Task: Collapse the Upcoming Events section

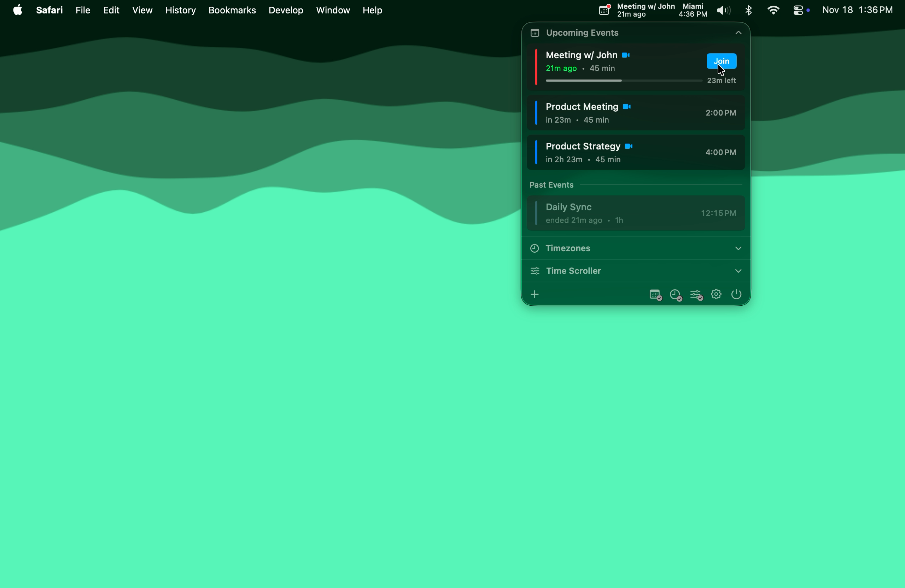Action: click(x=738, y=33)
